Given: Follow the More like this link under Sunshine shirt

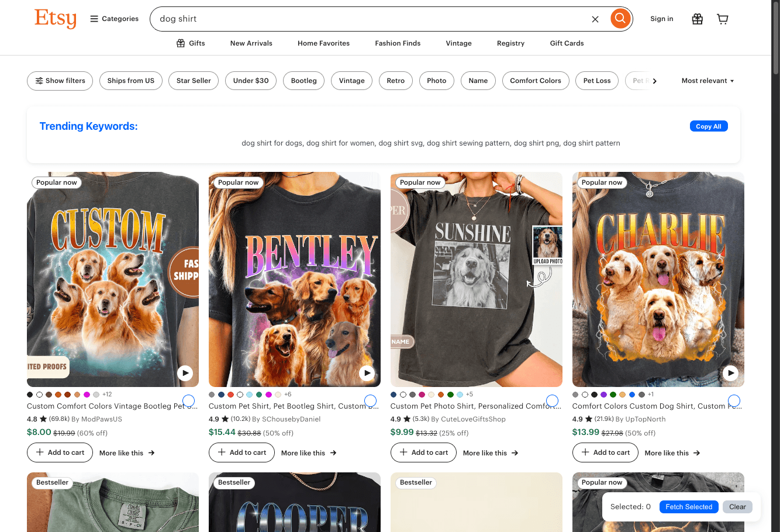Looking at the screenshot, I should [x=490, y=452].
